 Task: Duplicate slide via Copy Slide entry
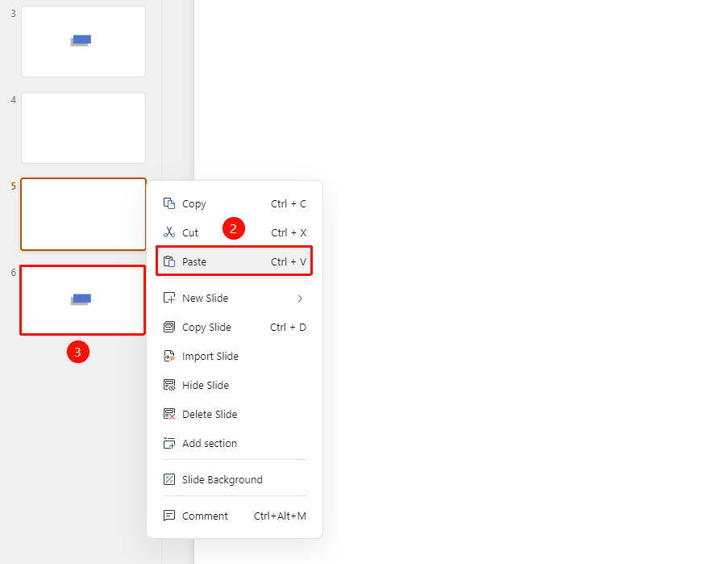235,327
